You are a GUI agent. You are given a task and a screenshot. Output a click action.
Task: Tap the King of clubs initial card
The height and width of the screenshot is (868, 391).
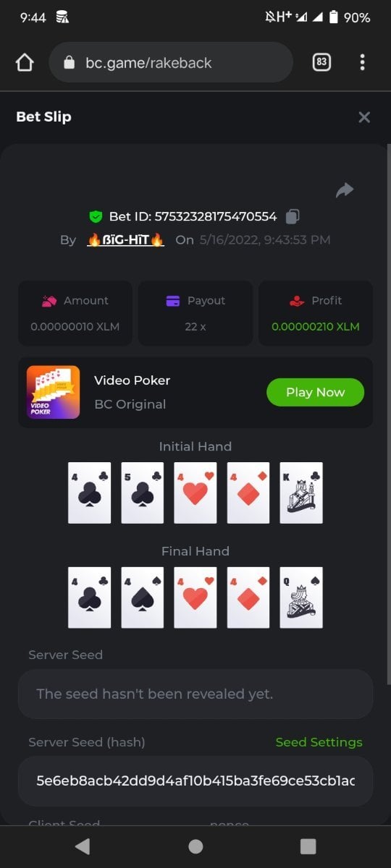[301, 493]
